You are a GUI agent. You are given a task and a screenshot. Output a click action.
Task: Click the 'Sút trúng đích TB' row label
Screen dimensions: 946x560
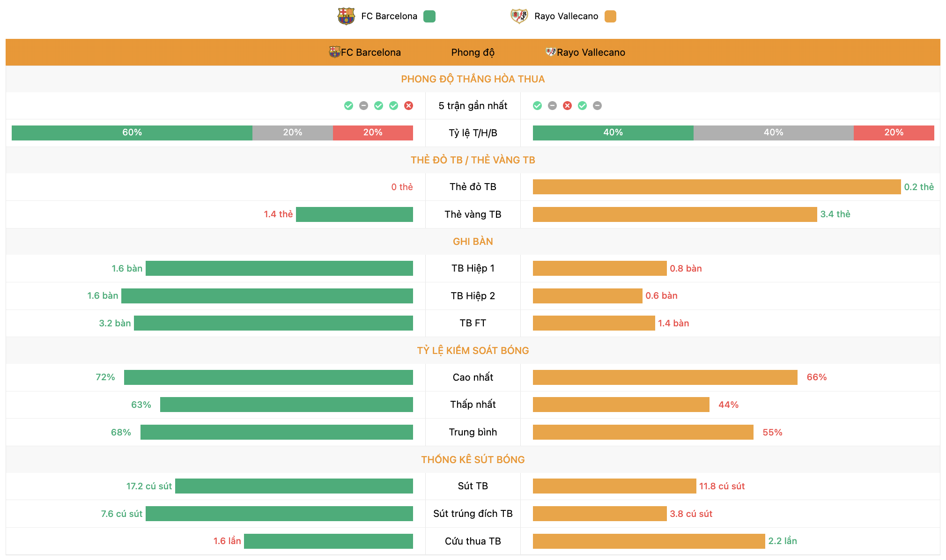[473, 514]
